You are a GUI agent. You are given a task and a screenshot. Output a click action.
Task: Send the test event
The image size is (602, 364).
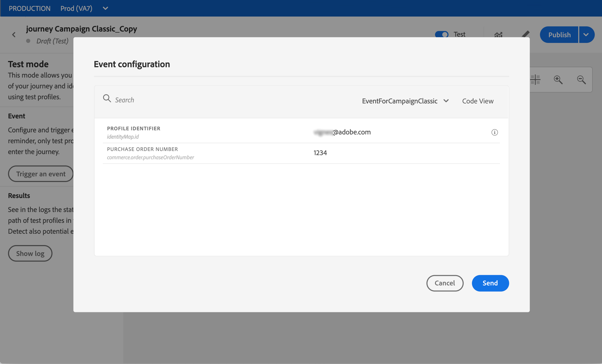(x=490, y=283)
